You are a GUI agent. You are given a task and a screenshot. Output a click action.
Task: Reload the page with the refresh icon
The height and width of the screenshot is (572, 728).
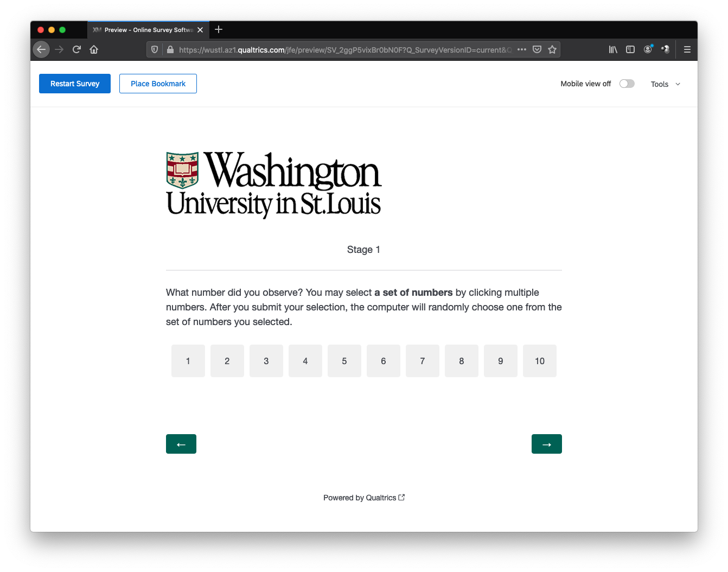76,49
